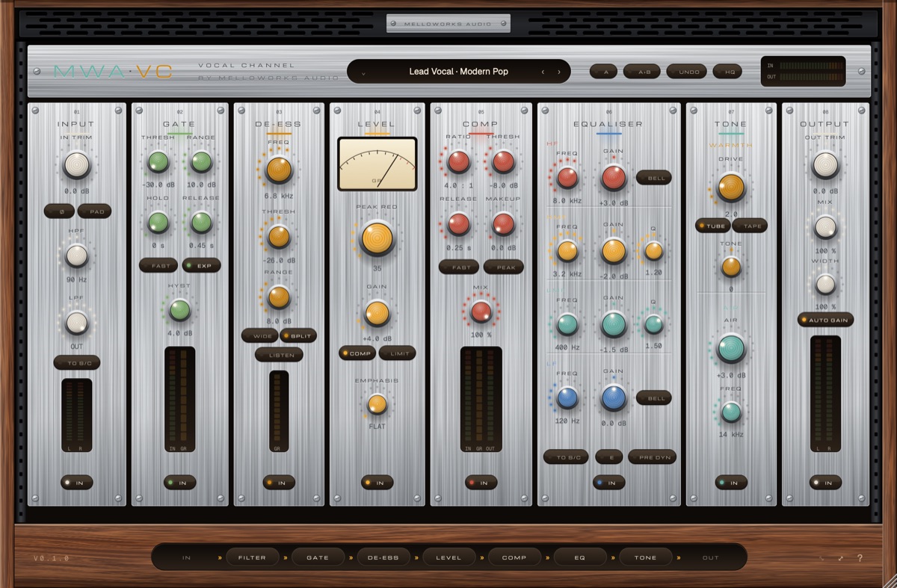Click the large PEAK RED knob

[377, 238]
